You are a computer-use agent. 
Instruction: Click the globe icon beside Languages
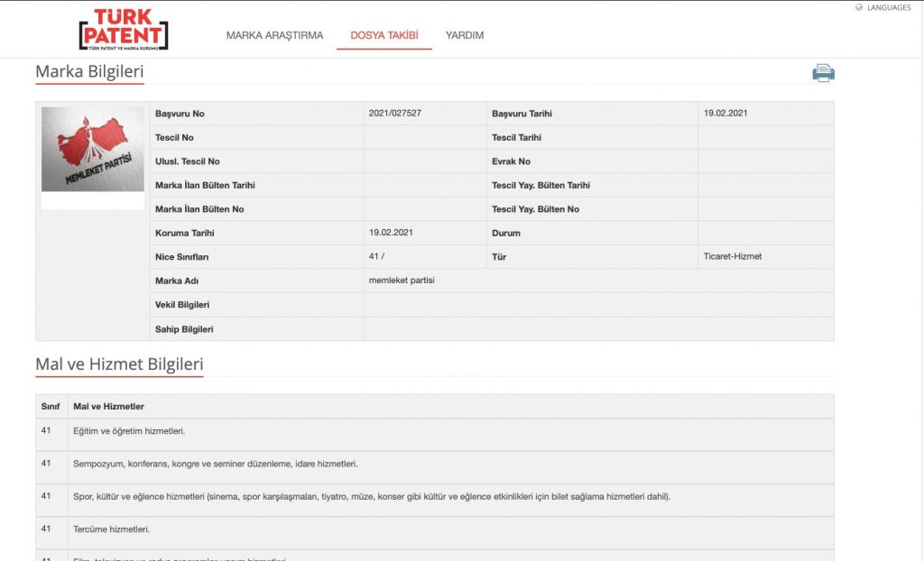(859, 7)
